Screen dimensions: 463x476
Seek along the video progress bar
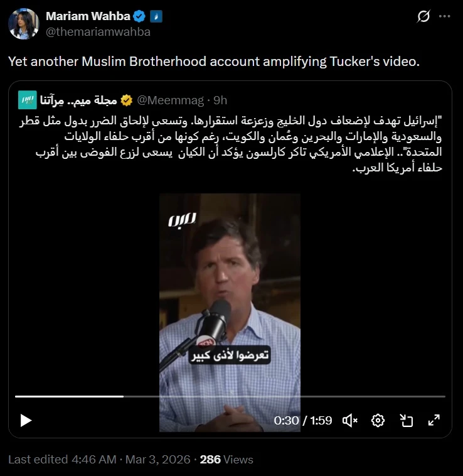coord(230,396)
